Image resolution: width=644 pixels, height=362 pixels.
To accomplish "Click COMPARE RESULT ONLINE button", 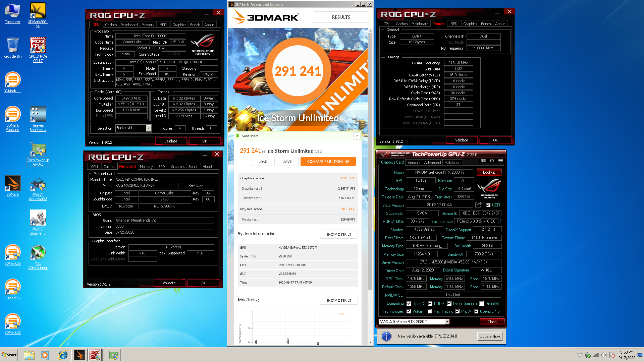I will pos(328,162).
